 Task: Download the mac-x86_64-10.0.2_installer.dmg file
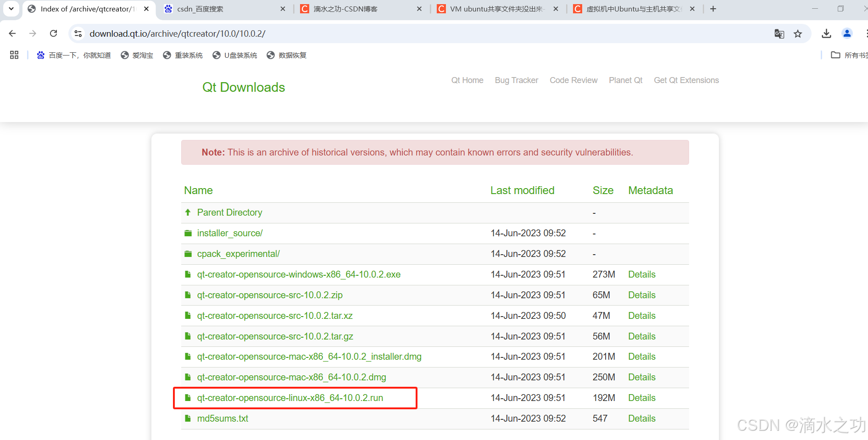tap(309, 356)
